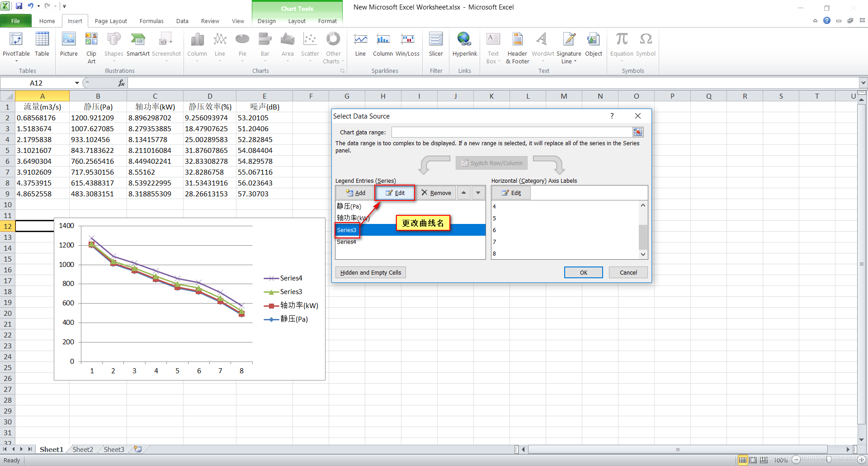The image size is (868, 466).
Task: Click the formula bar input
Action: (x=493, y=83)
